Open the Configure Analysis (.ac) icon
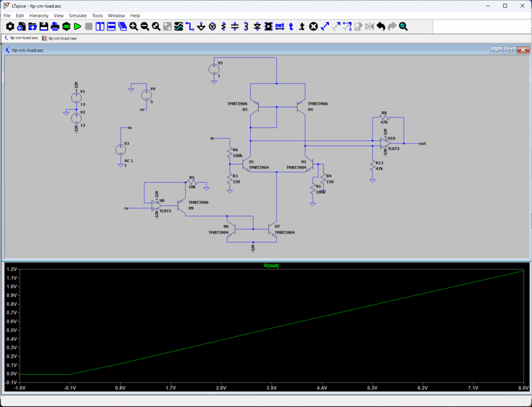Screen dimensions: 532x407 tap(66, 27)
